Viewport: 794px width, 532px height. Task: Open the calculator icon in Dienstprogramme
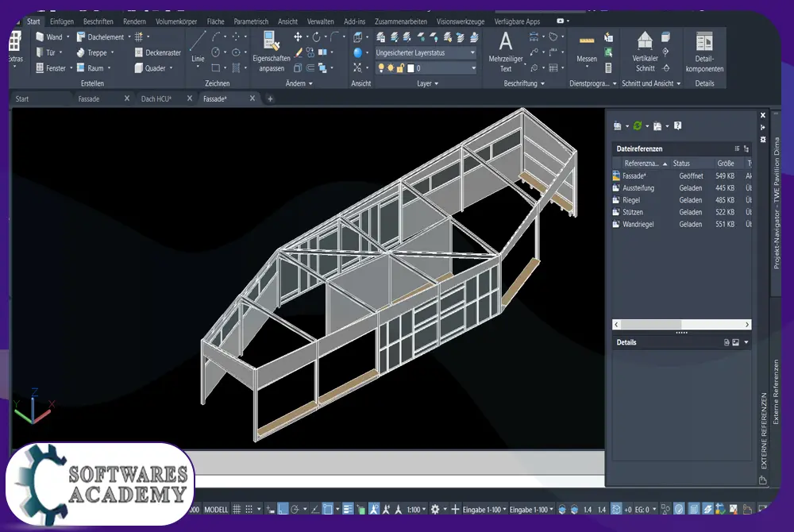(x=609, y=67)
